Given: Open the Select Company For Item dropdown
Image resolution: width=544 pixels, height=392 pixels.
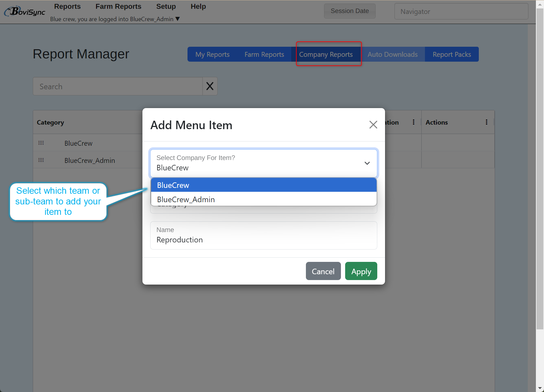Looking at the screenshot, I should pos(263,163).
